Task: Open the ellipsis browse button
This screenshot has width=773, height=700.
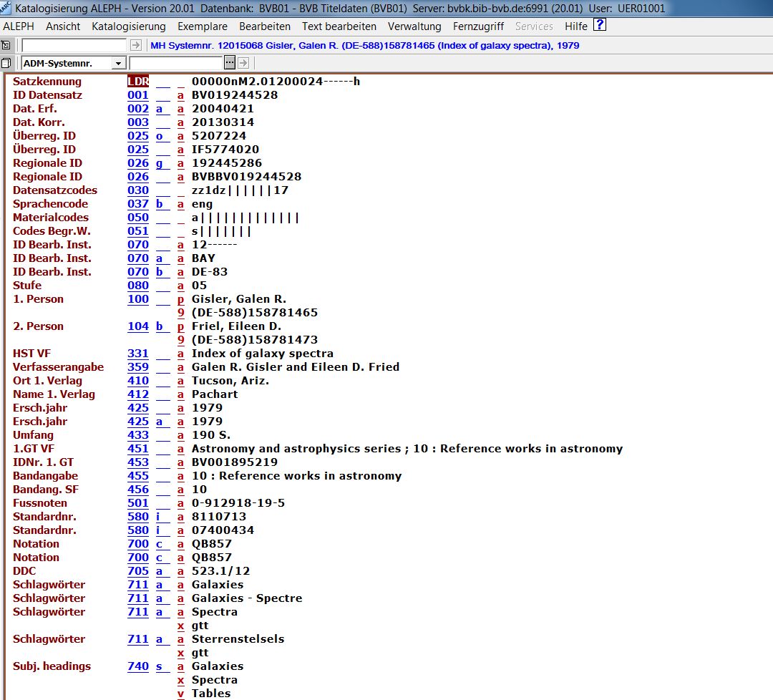Action: 230,63
